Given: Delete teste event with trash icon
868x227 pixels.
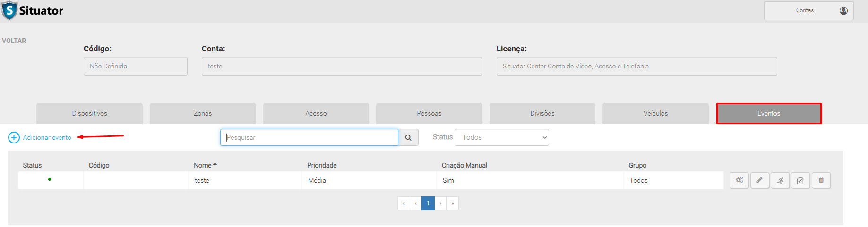Looking at the screenshot, I should click(x=821, y=180).
